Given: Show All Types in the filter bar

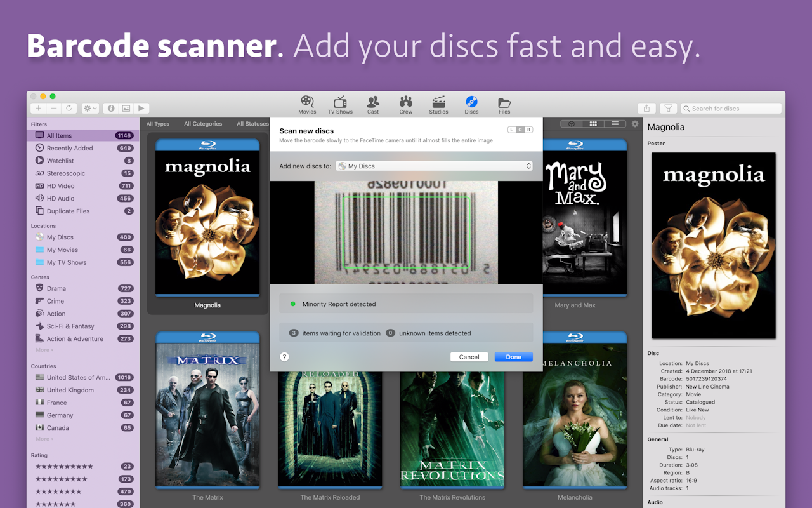Looking at the screenshot, I should [157, 123].
